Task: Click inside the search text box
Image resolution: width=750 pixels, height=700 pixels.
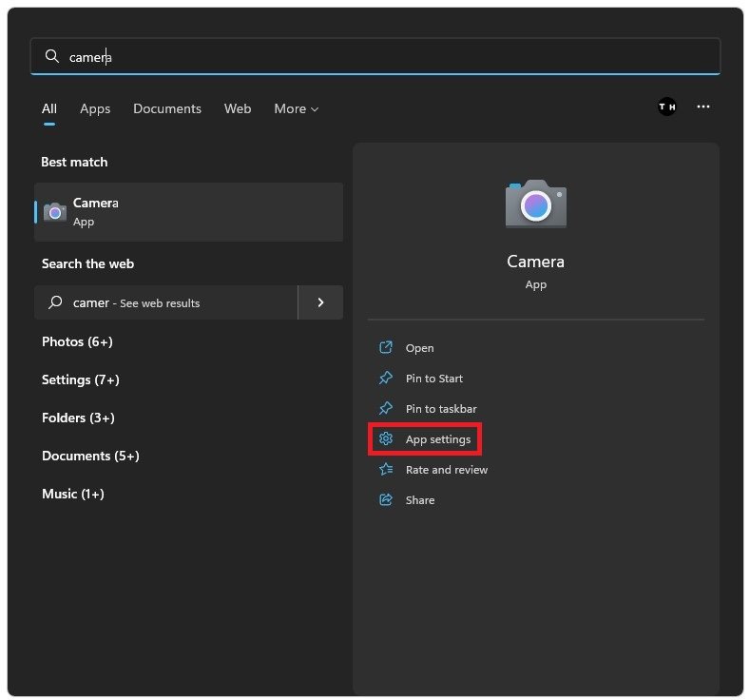Action: coord(380,57)
